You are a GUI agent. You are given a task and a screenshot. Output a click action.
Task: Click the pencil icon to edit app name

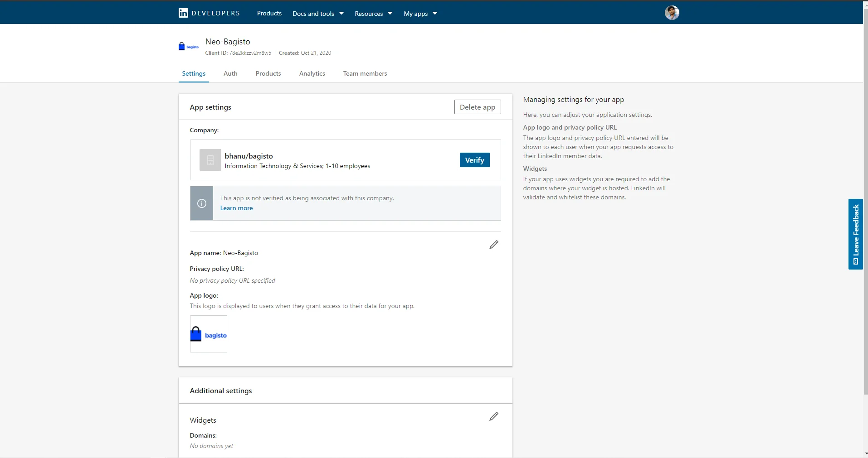pos(493,245)
